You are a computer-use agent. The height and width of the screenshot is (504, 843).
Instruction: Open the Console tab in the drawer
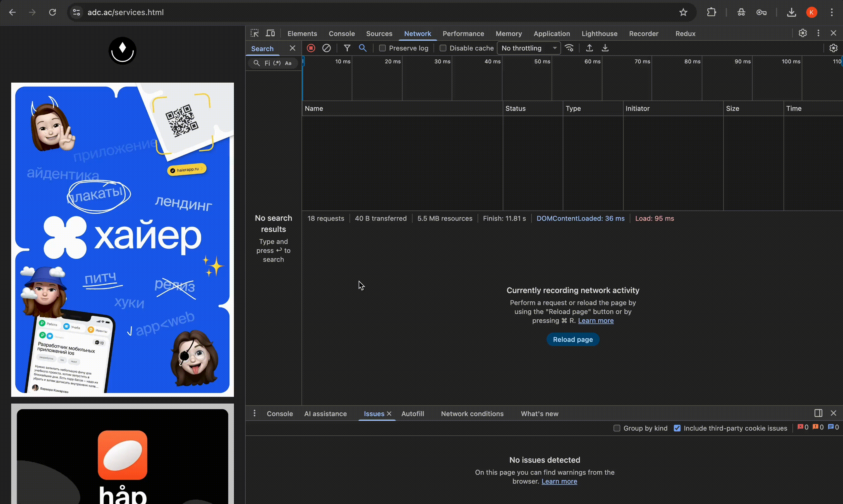(279, 414)
